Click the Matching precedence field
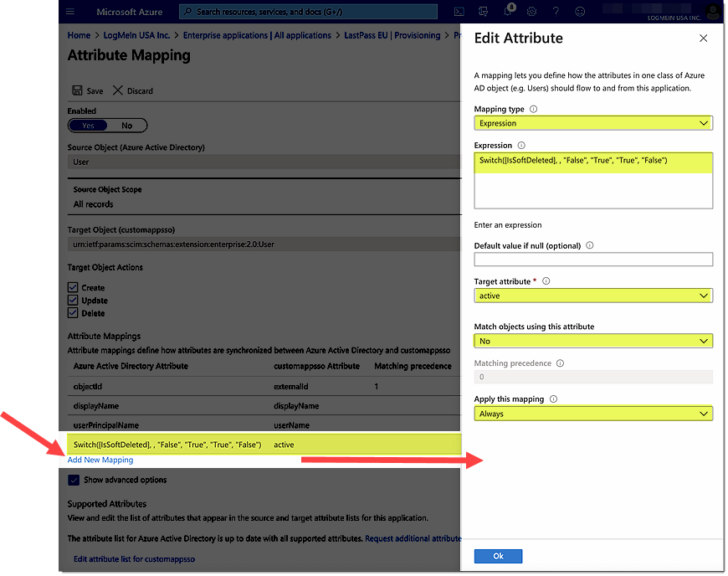The width and height of the screenshot is (728, 576). pyautogui.click(x=593, y=377)
